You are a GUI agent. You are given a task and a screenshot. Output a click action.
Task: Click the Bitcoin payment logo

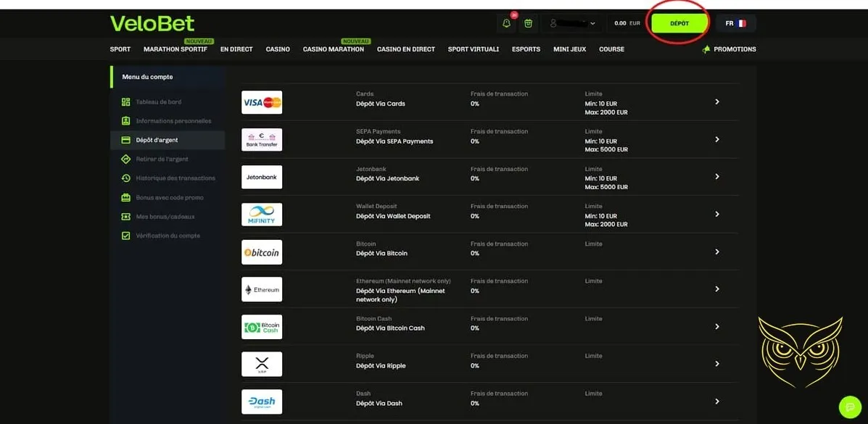[261, 252]
